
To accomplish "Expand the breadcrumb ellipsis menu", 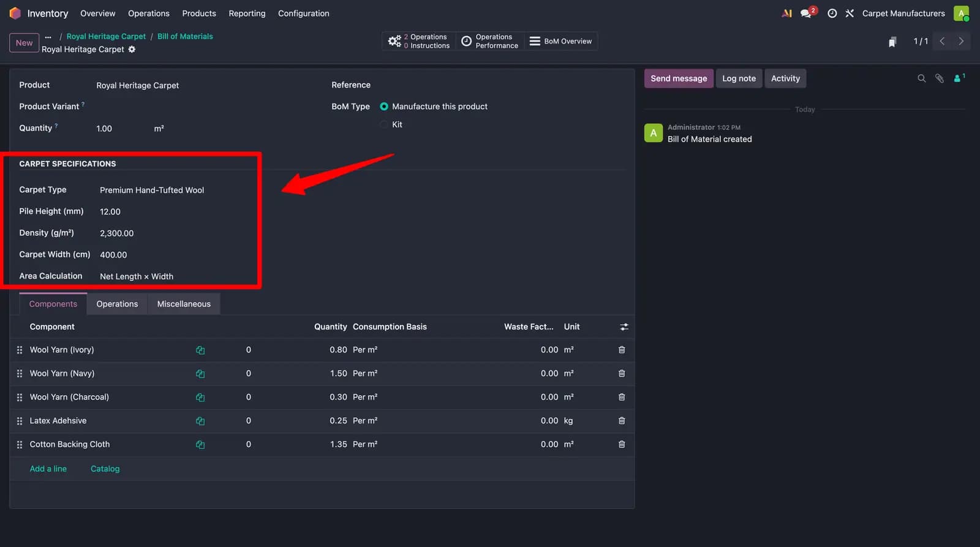I will 48,37.
